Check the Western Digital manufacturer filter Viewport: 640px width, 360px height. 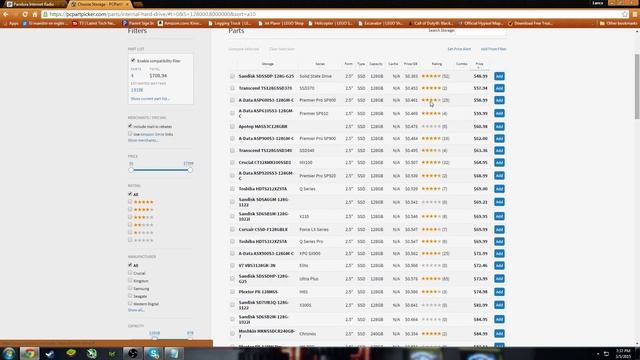(x=130, y=303)
